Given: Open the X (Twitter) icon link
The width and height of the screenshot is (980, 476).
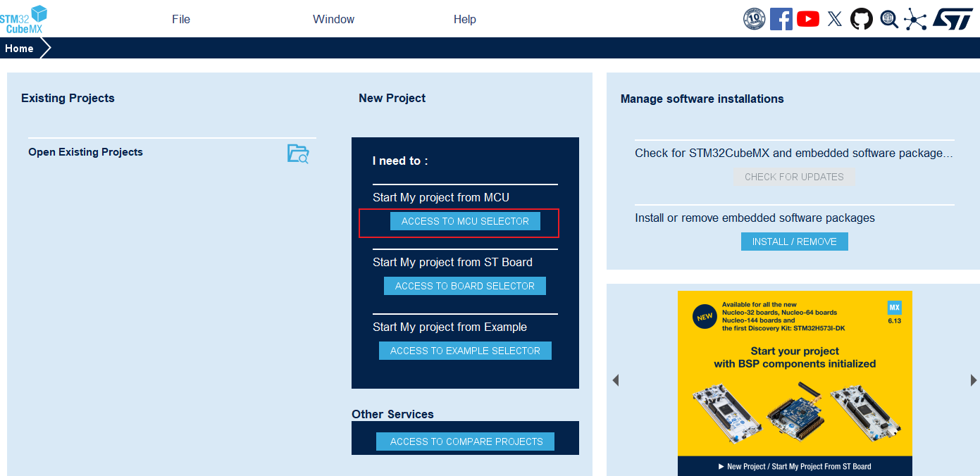Looking at the screenshot, I should pos(835,19).
